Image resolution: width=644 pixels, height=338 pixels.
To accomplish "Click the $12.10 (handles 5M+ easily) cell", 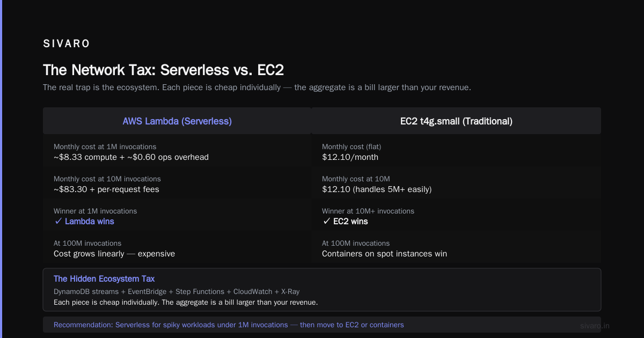I will tap(377, 189).
